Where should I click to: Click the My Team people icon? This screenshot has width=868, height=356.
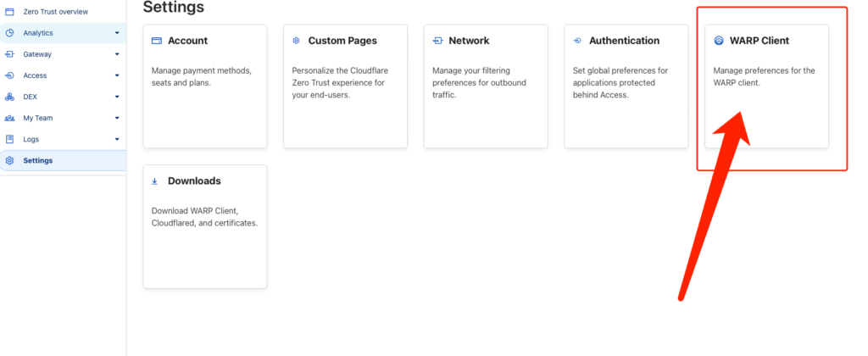[x=9, y=118]
